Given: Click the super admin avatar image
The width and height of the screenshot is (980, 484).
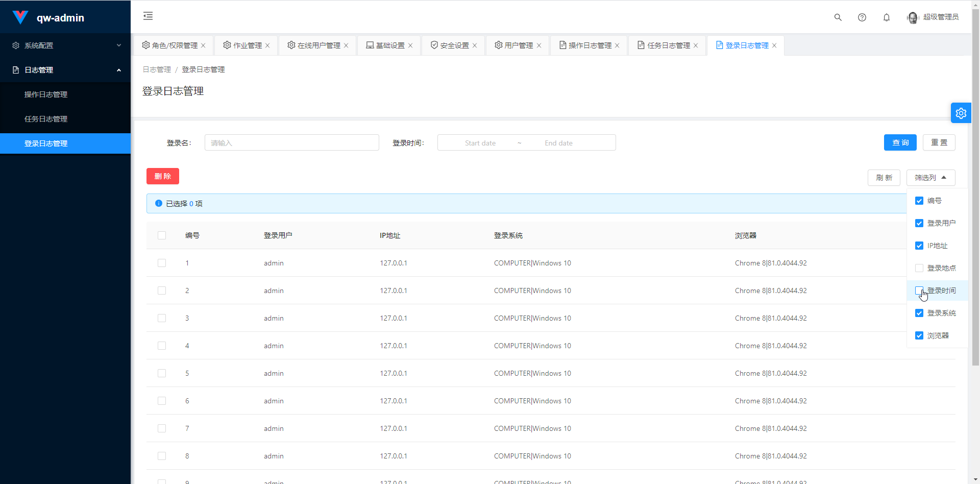Looking at the screenshot, I should 913,18.
